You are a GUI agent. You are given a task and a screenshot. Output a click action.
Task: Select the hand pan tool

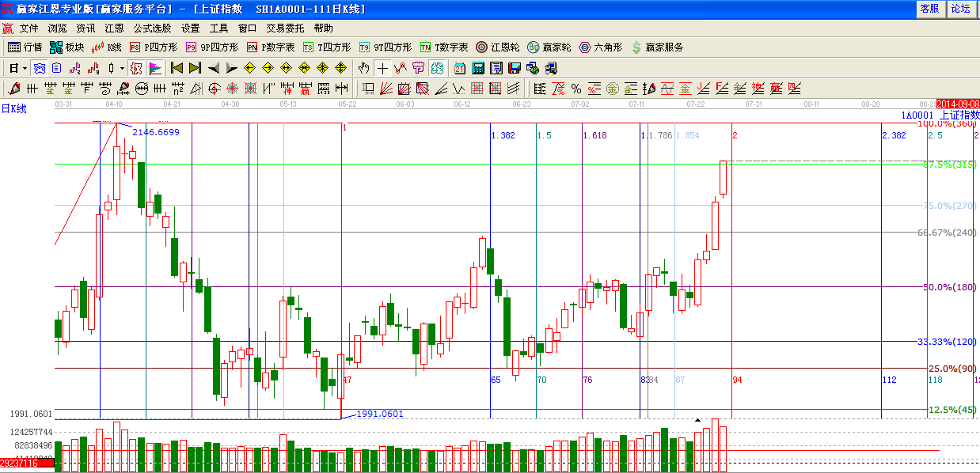pyautogui.click(x=363, y=68)
